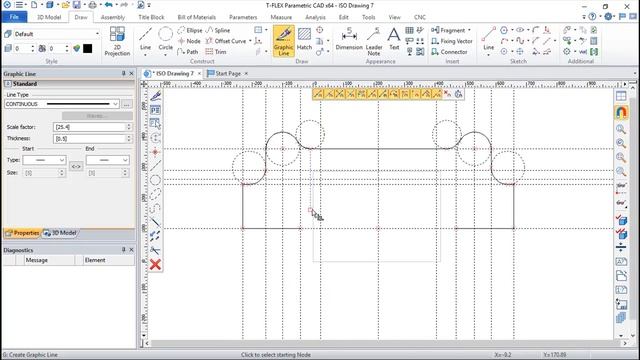Open the File menu
The width and height of the screenshot is (640, 360).
pos(14,17)
